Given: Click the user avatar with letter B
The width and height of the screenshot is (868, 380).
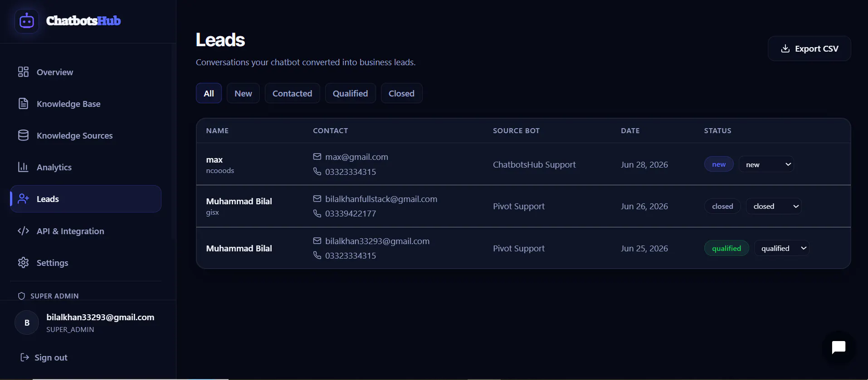Looking at the screenshot, I should [27, 322].
